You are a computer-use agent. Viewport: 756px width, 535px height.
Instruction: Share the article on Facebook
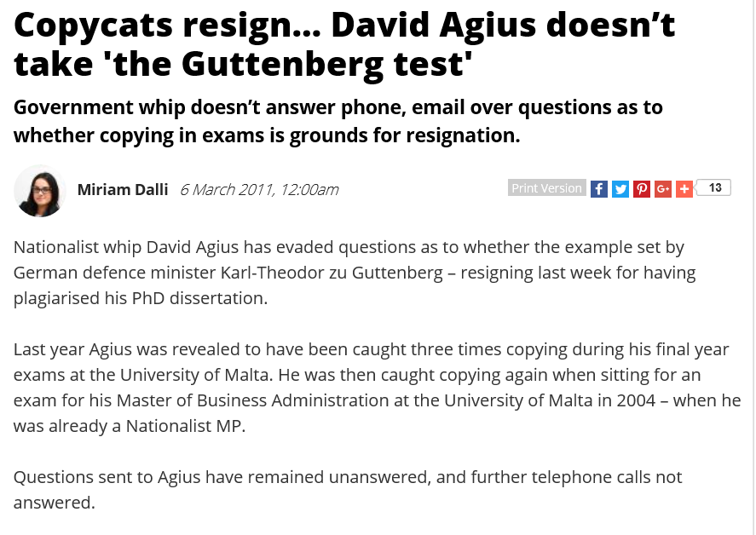pyautogui.click(x=599, y=189)
